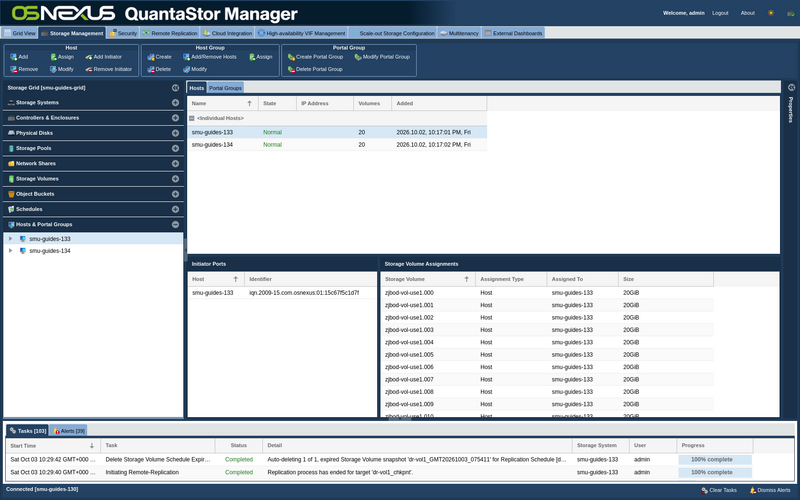Sort by Storage Volume column header
Viewport: 800px width, 500px height.
coord(428,279)
